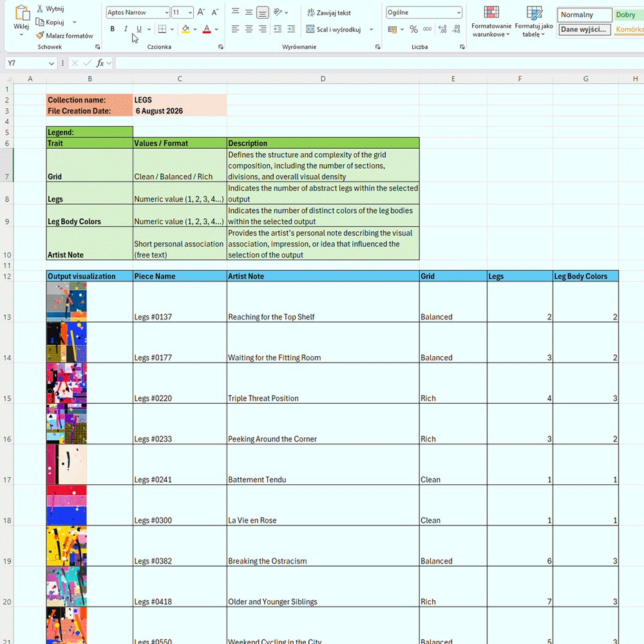Toggle Zawijaj tekst (wrap text)
This screenshot has height=644, width=644.
329,13
